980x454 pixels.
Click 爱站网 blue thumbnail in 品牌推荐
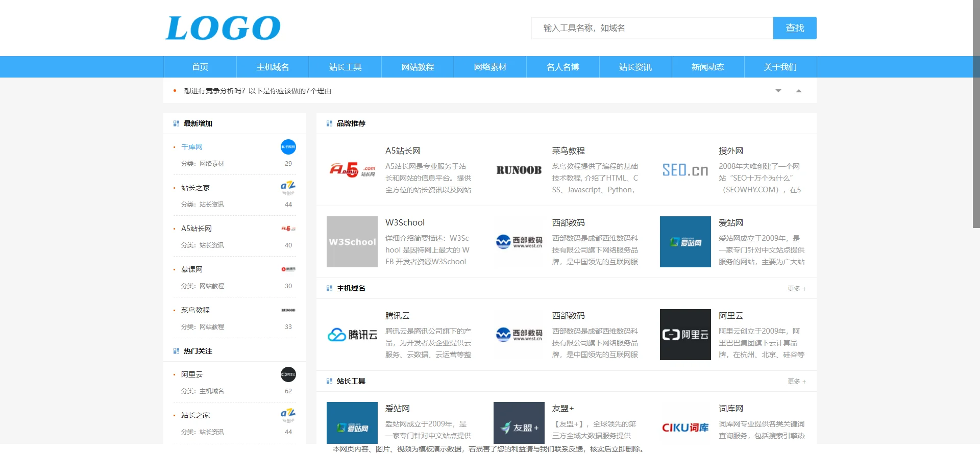coord(685,242)
